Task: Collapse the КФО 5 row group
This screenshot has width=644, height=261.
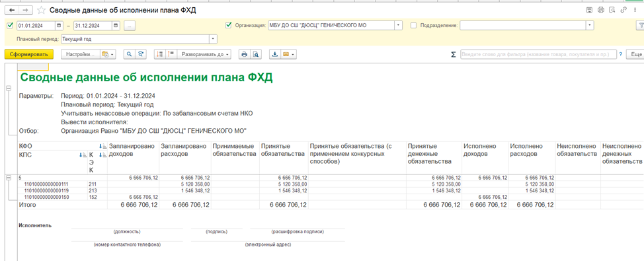Action: pos(9,178)
